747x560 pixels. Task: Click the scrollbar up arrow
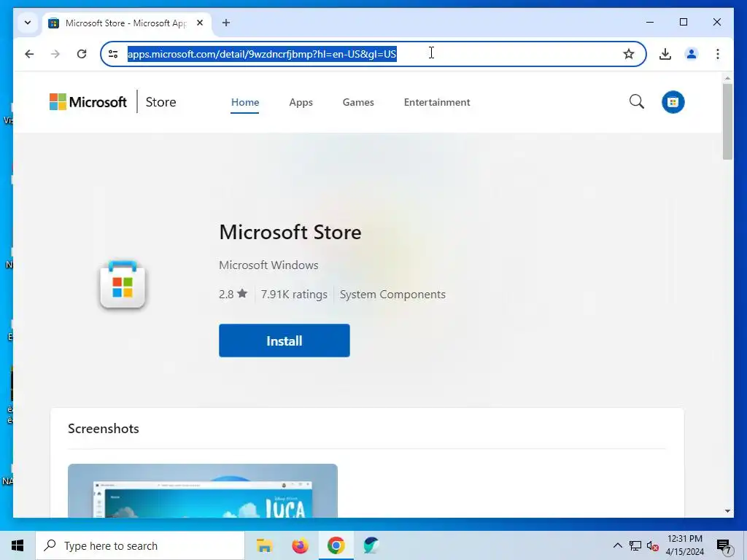(x=727, y=77)
